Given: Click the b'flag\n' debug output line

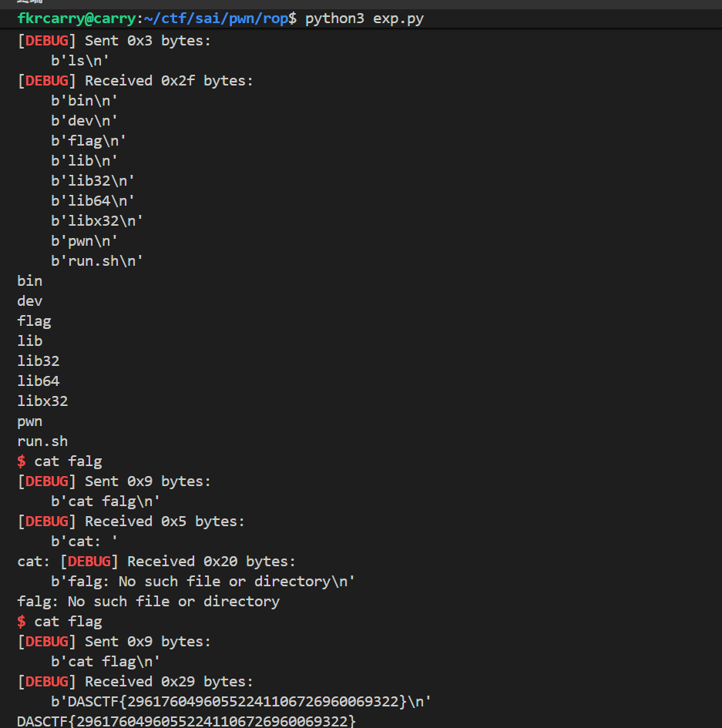Looking at the screenshot, I should 89,140.
